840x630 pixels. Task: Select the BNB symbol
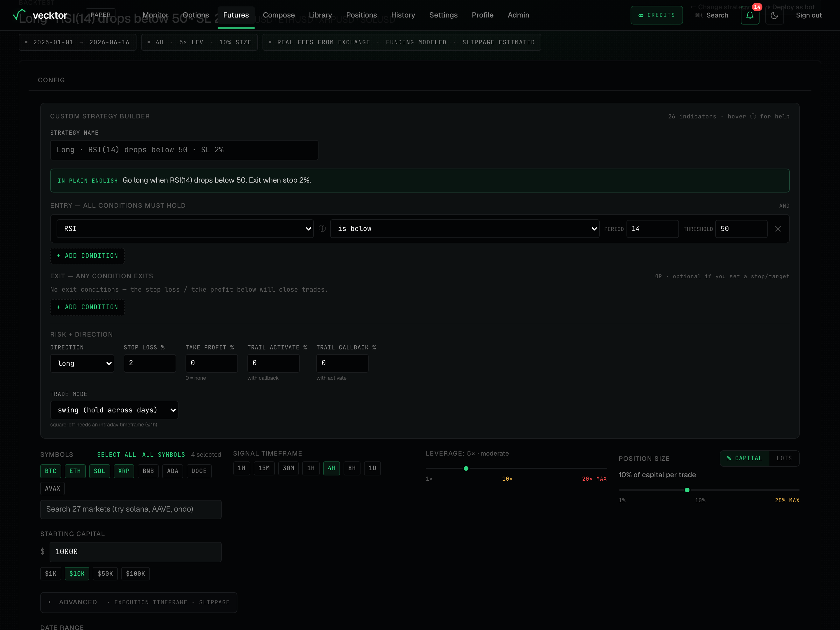pyautogui.click(x=148, y=471)
